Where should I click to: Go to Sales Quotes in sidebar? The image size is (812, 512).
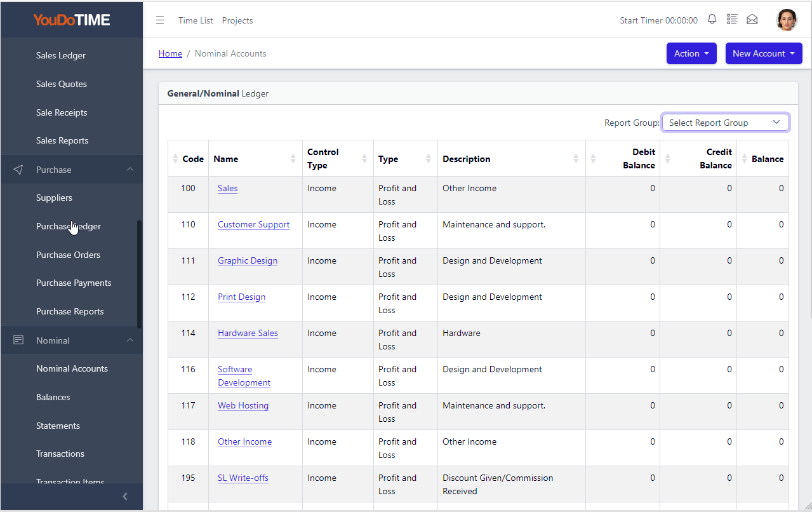(x=62, y=84)
